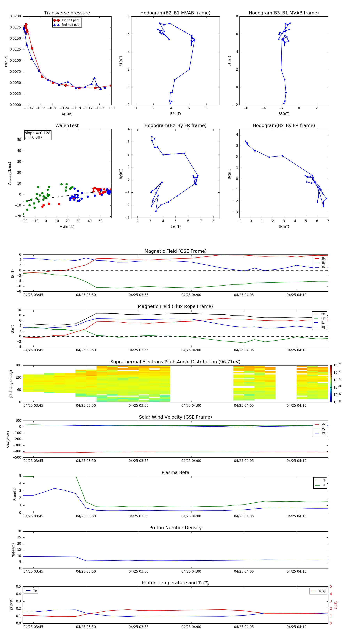
Task: Select Vx legend entry in velocity plot
Action: (x=320, y=424)
